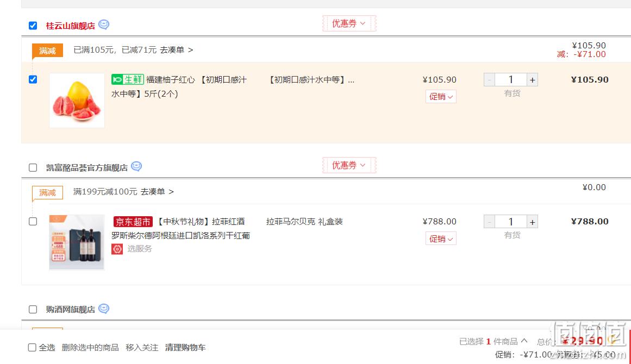Tick the 全选 select-all checkbox
631x364 pixels.
click(32, 347)
